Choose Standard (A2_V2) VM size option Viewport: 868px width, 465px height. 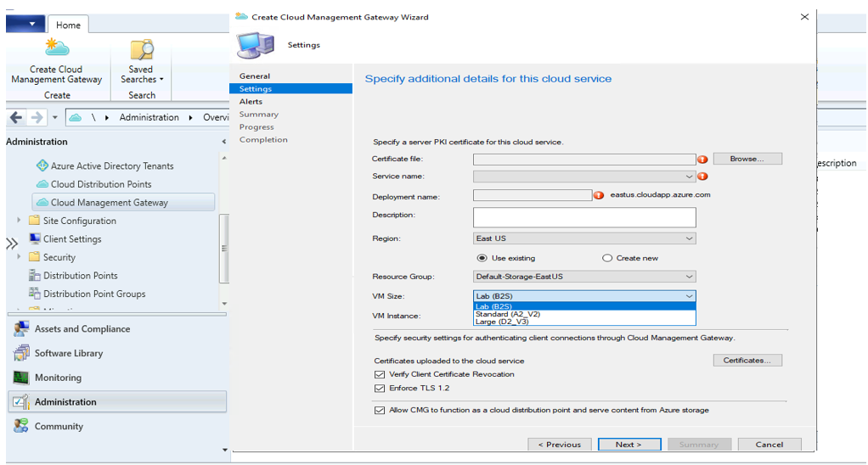pos(584,314)
